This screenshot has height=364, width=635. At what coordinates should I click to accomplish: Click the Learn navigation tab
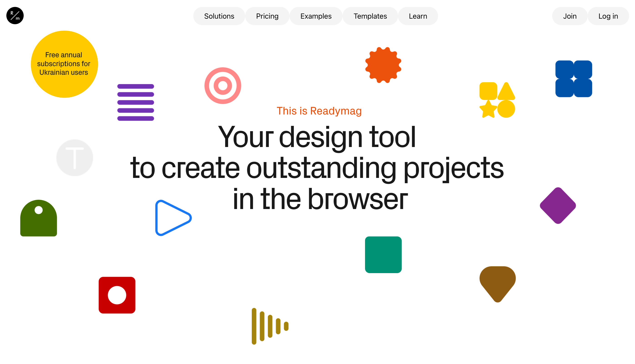[417, 17]
